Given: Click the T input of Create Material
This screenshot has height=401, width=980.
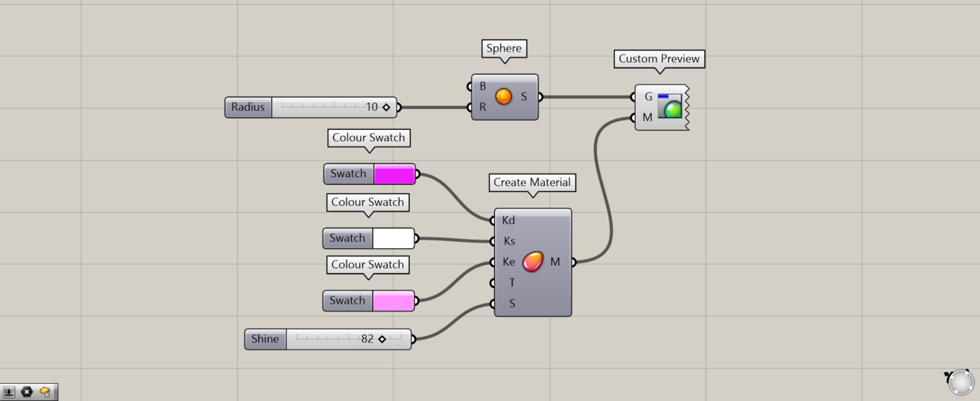Looking at the screenshot, I should [512, 283].
